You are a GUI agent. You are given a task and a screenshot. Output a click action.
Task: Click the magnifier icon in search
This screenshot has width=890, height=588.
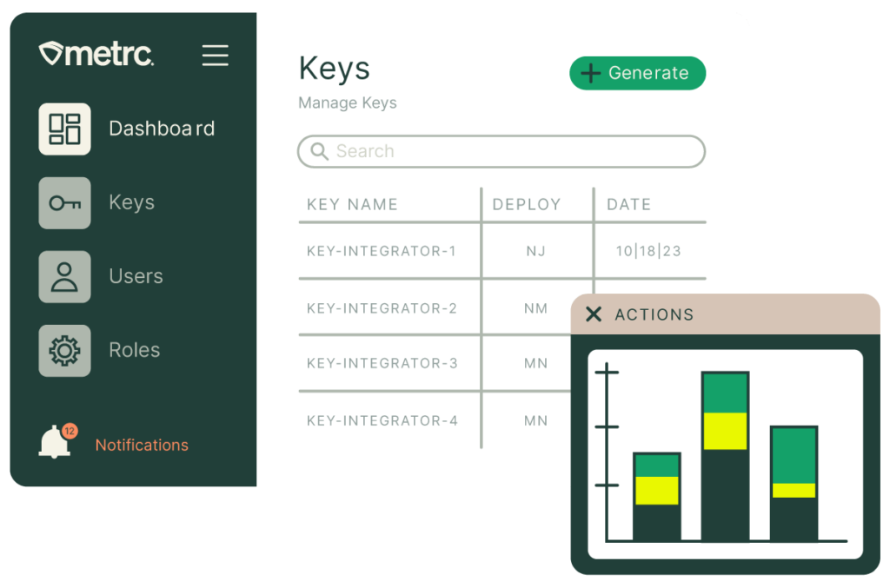pos(320,151)
